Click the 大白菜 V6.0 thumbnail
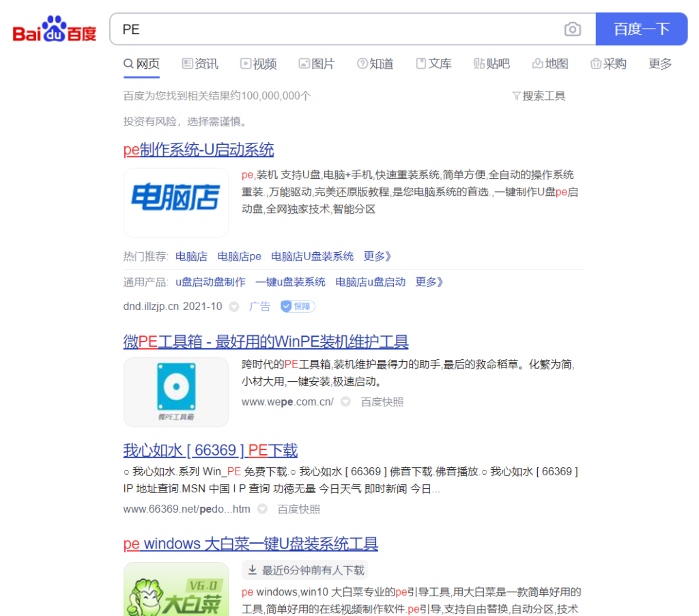 176,589
